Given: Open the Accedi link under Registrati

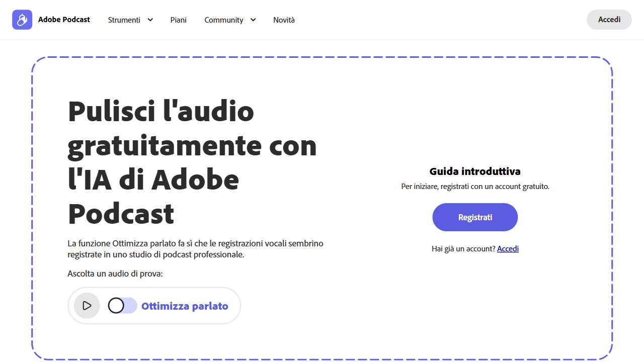Looking at the screenshot, I should (508, 248).
